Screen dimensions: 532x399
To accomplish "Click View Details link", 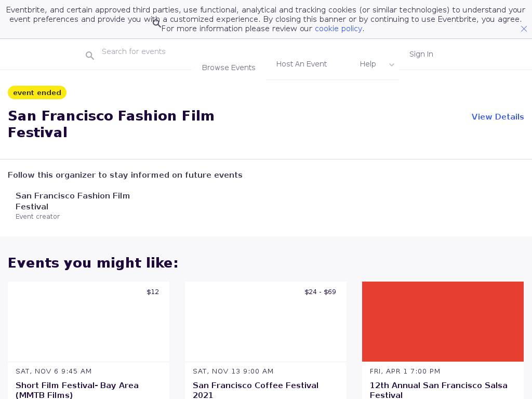I will (x=497, y=117).
